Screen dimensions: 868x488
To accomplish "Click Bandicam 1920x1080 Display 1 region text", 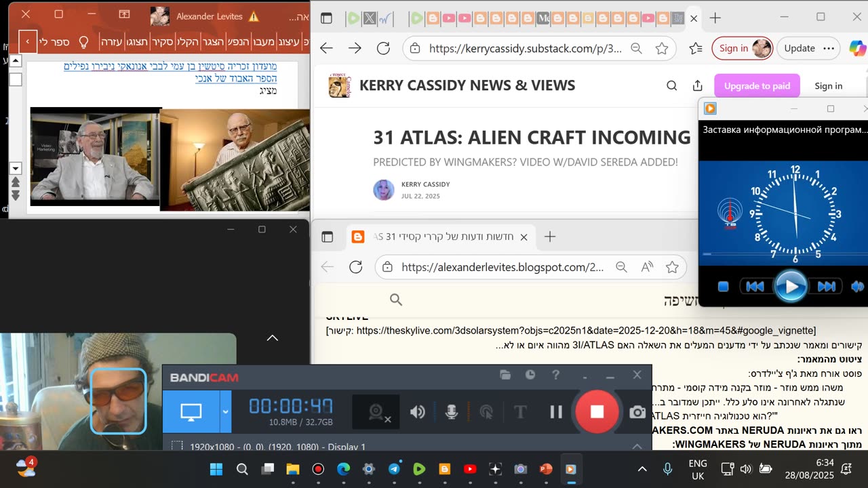I will pyautogui.click(x=277, y=447).
